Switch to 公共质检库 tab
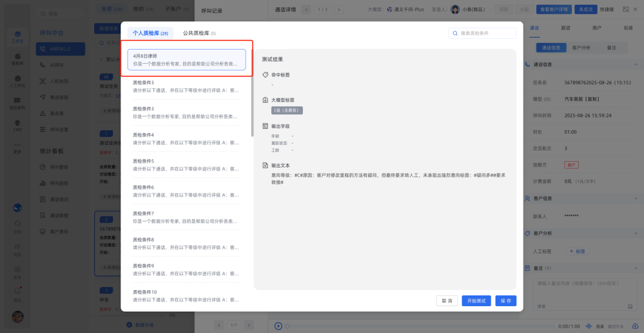Viewport: 644px width, 333px height. [x=199, y=33]
